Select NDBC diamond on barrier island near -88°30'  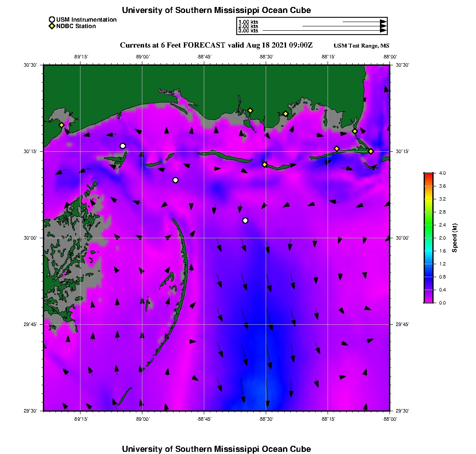click(264, 164)
